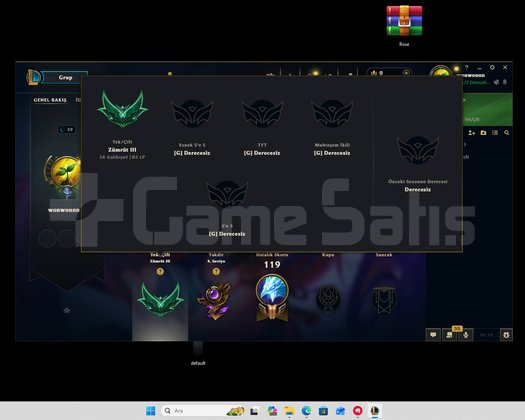Open the add friend icon

(471, 133)
